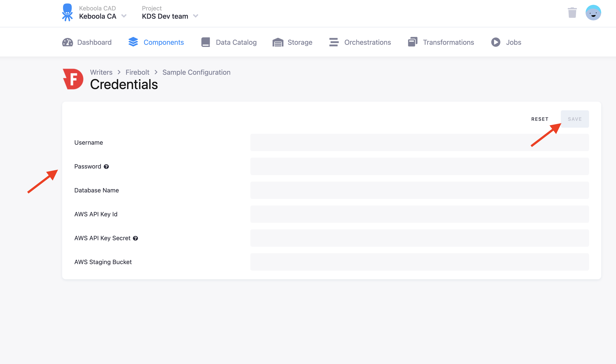The image size is (616, 364).
Task: Click the Firebolt red logo
Action: pyautogui.click(x=73, y=79)
